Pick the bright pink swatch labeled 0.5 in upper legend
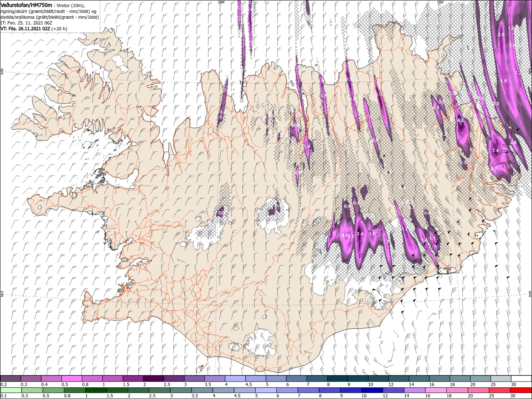532x399 pixels. [72, 379]
